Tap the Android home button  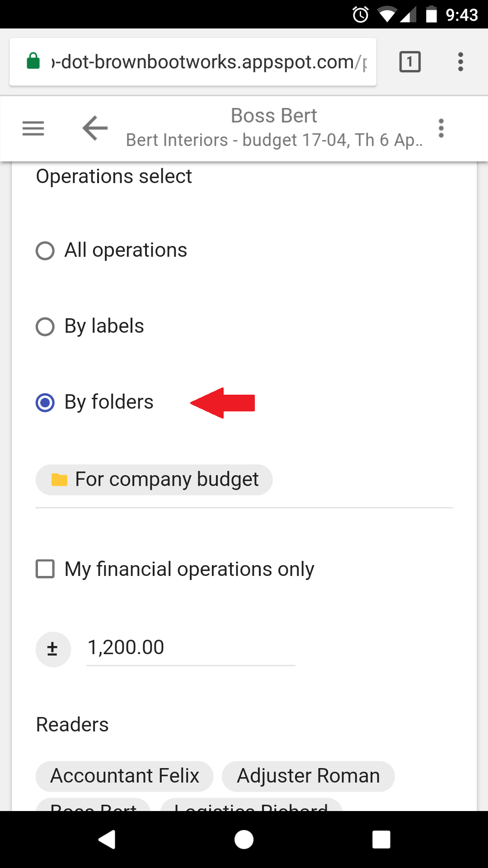click(x=244, y=840)
